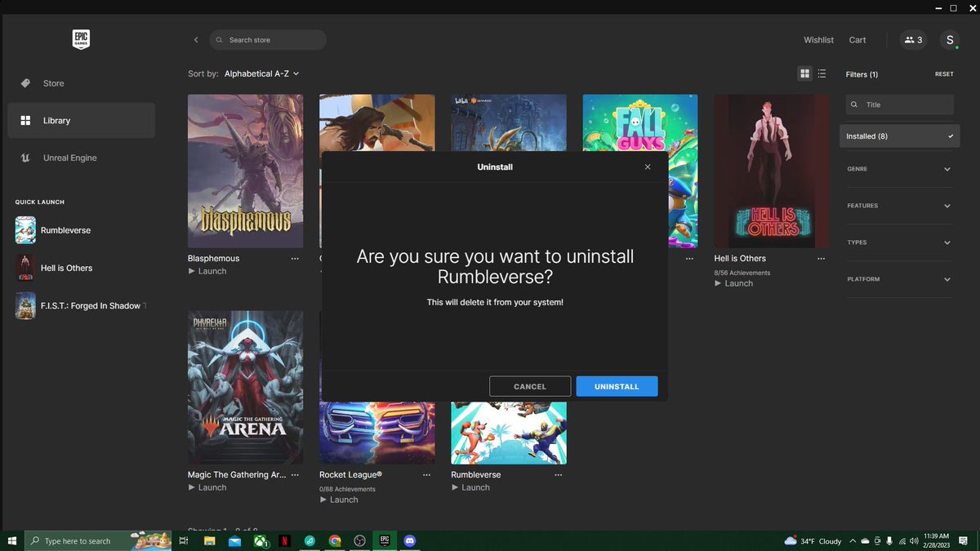Expand the Features filter section
Screen dimensions: 980x551
[899, 206]
